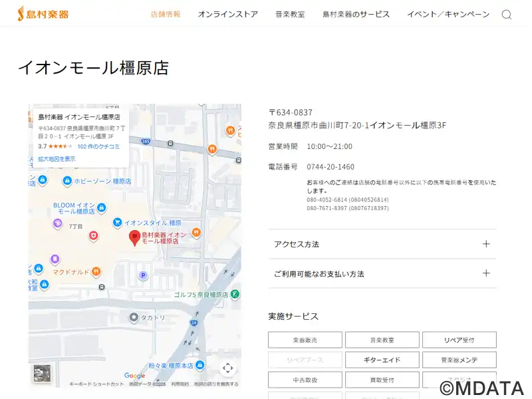Image resolution: width=532 pixels, height=399 pixels.
Task: Click the 拡大地図を表示 link
Action: click(x=57, y=159)
